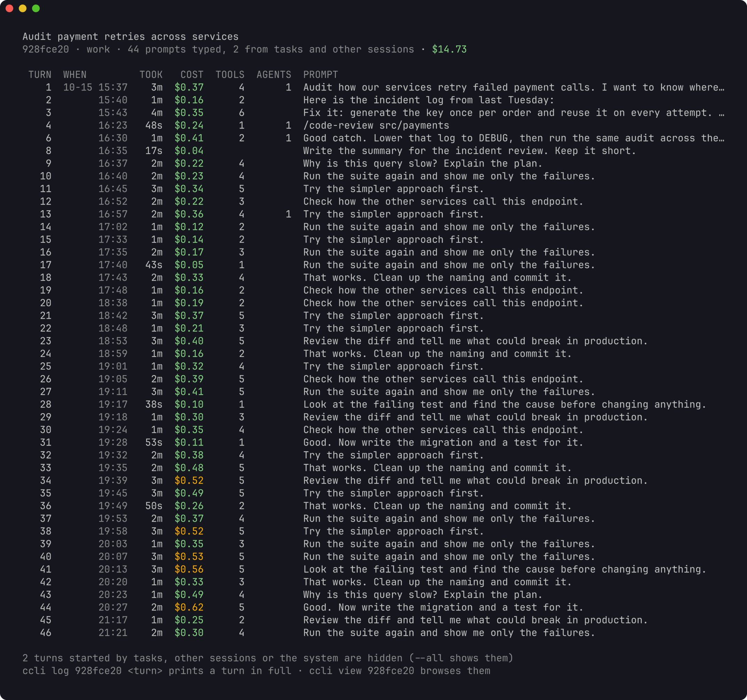Click the TOOK column header

[151, 75]
